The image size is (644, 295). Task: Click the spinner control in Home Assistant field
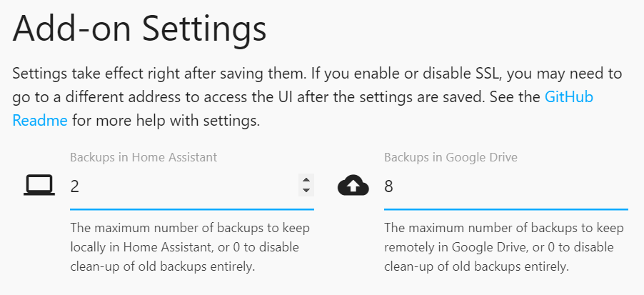pos(306,186)
